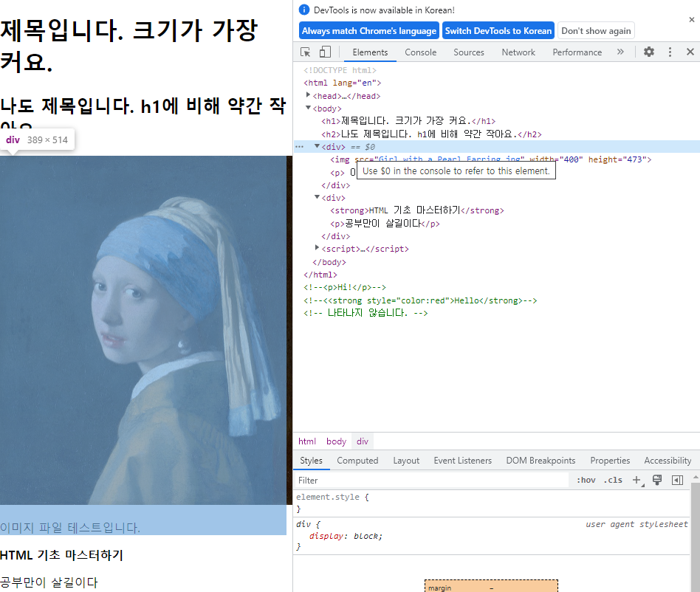The height and width of the screenshot is (592, 700).
Task: Click the DevTools info icon
Action: (304, 10)
